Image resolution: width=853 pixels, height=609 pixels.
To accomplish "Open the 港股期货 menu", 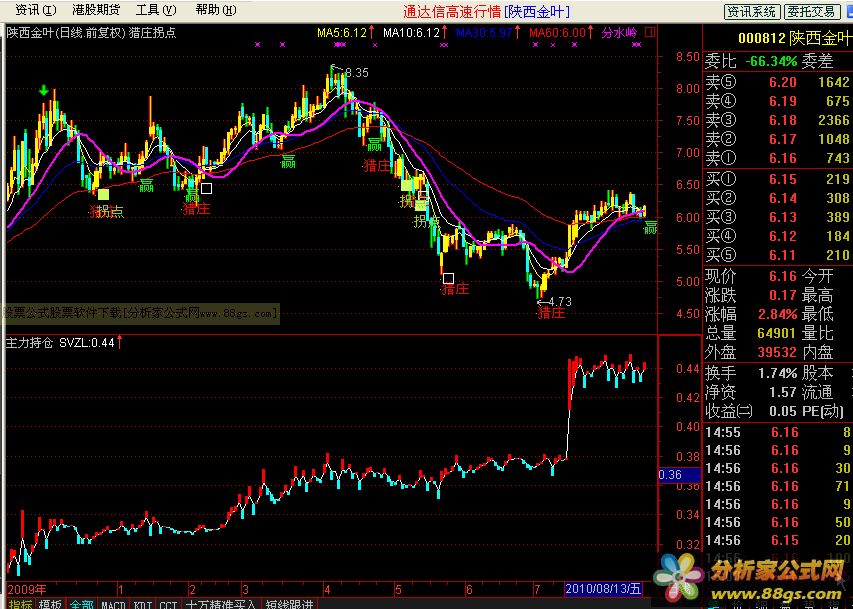I will click(96, 10).
